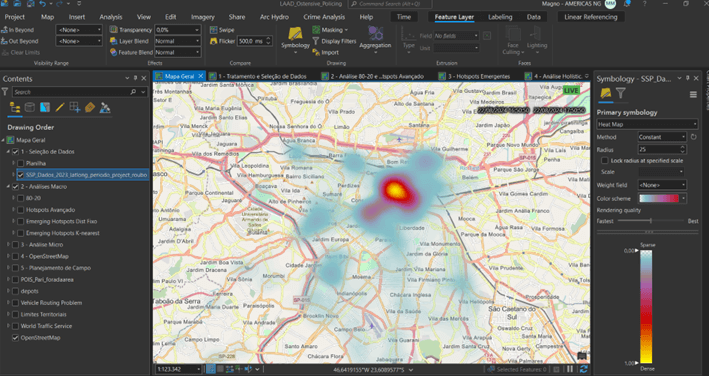Viewport: 709px width, 376px height.
Task: Enable the 80-20 layer checkbox
Action: (20, 198)
